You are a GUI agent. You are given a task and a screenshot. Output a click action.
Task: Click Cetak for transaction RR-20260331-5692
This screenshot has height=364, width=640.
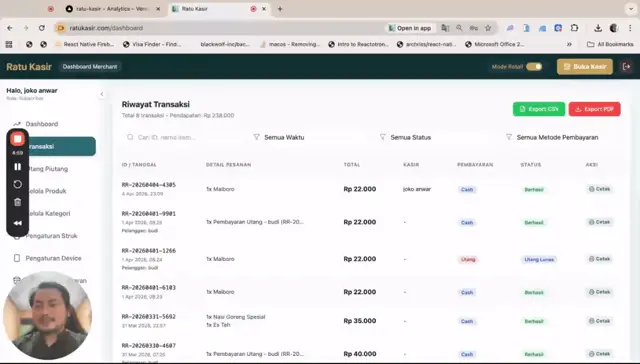[600, 321]
